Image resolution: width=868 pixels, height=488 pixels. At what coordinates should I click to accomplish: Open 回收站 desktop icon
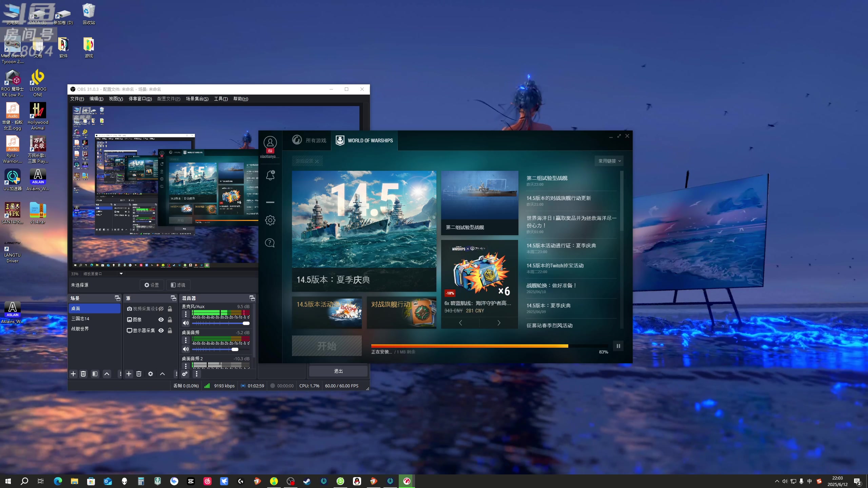pos(88,14)
